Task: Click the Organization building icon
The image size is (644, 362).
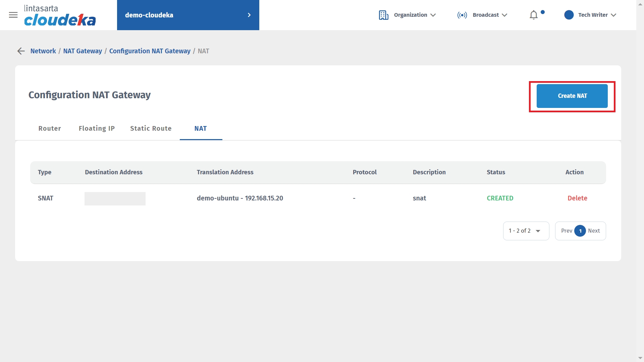Action: [383, 15]
